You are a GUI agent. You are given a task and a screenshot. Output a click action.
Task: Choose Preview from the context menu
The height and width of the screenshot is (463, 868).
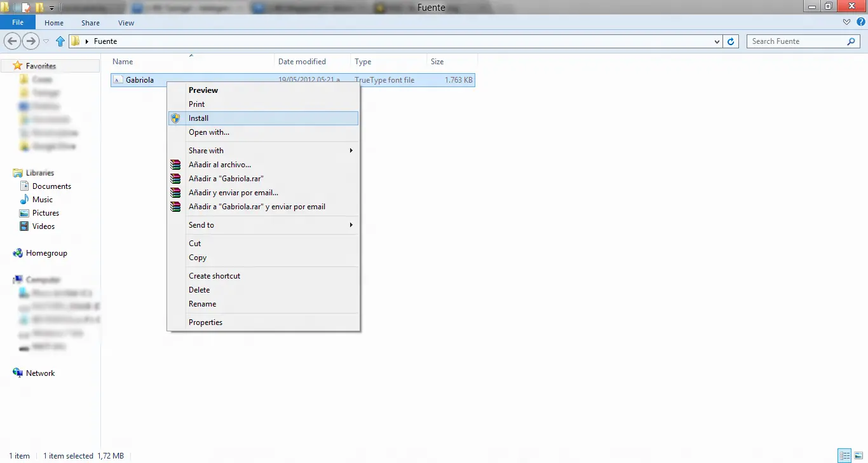264,90
